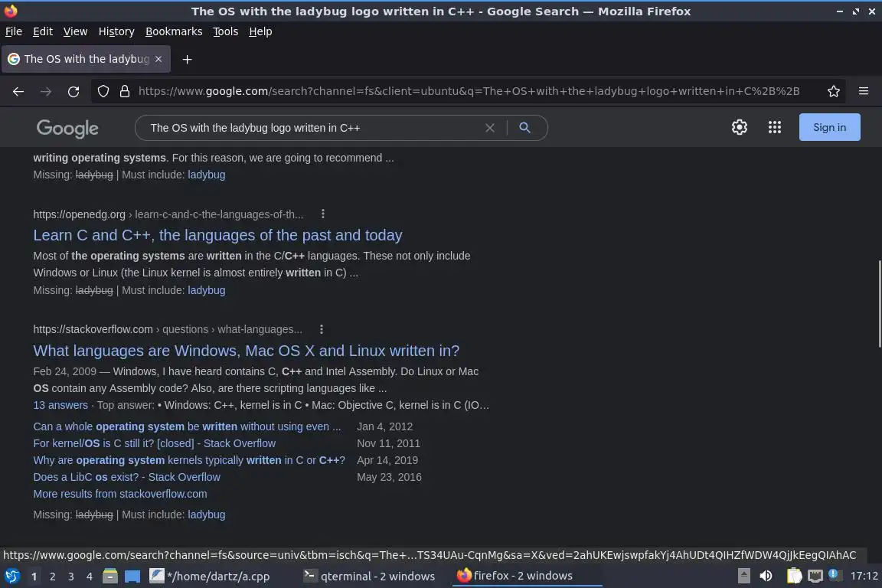The height and width of the screenshot is (588, 882).
Task: Click the show desktop icon in the taskbar
Action: click(132, 577)
